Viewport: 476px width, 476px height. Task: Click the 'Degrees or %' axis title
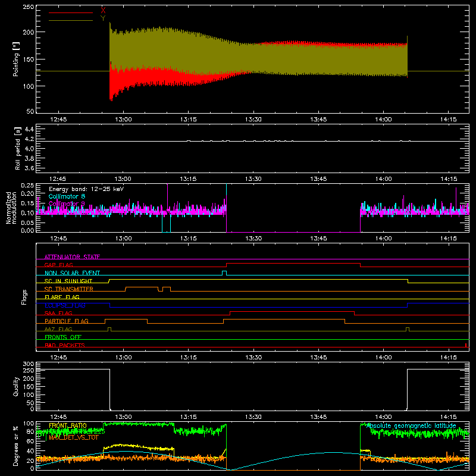[x=16, y=446]
